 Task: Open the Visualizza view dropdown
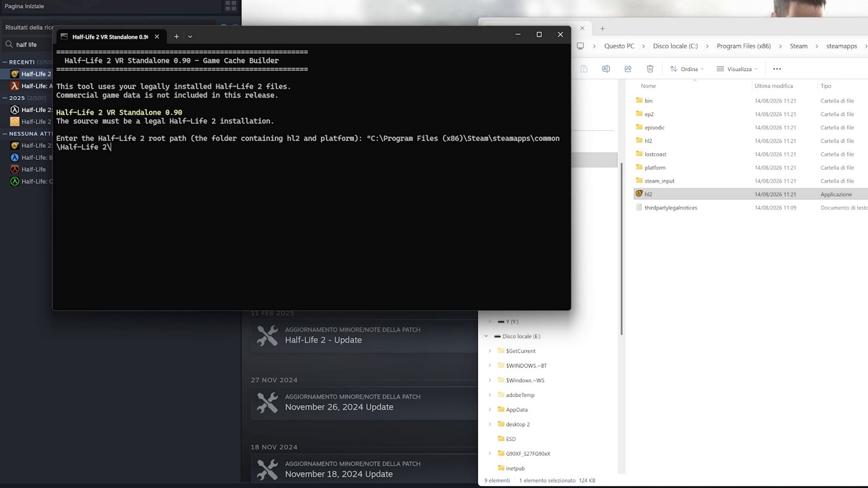pyautogui.click(x=737, y=69)
